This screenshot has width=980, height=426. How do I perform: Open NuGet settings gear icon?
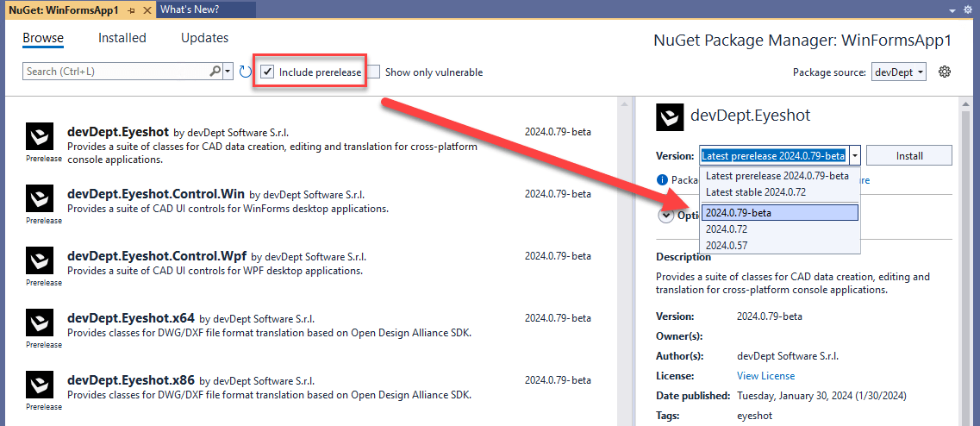pos(945,72)
